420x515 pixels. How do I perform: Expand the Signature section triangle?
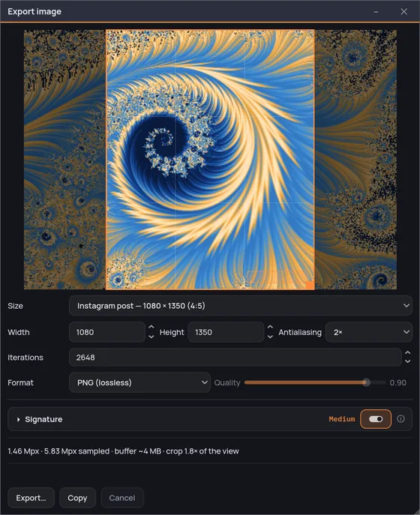19,420
